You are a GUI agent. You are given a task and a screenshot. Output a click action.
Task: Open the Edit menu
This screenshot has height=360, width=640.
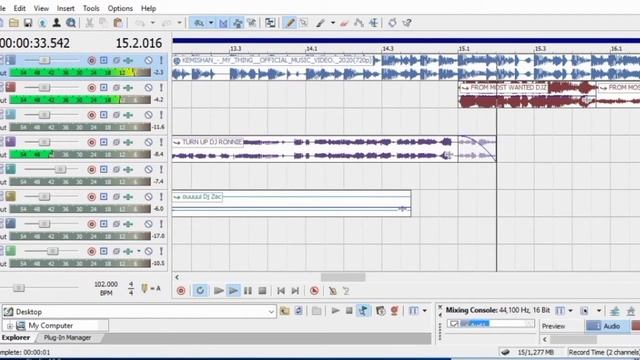tap(19, 8)
